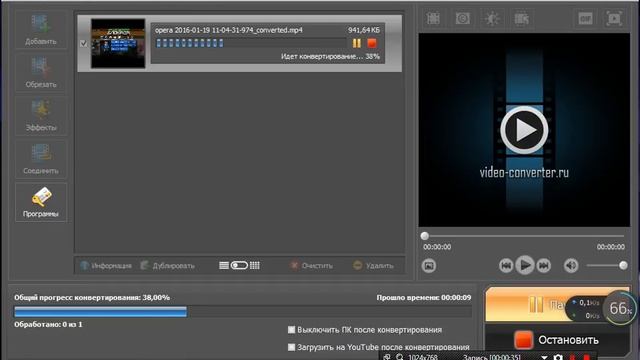This screenshot has height=360, width=640.
Task: Click Дублировать (Duplicate) button
Action: (167, 266)
